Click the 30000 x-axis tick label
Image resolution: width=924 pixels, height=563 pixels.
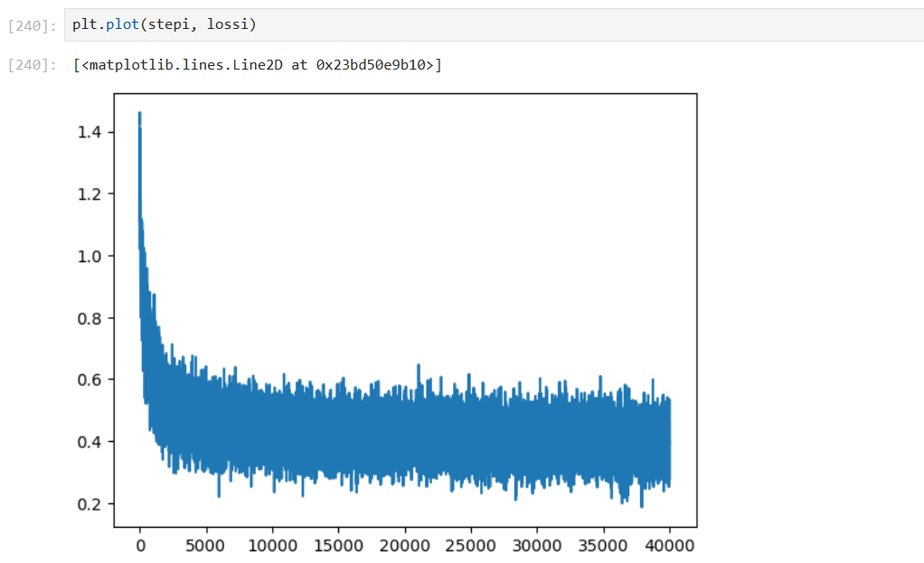pyautogui.click(x=536, y=545)
